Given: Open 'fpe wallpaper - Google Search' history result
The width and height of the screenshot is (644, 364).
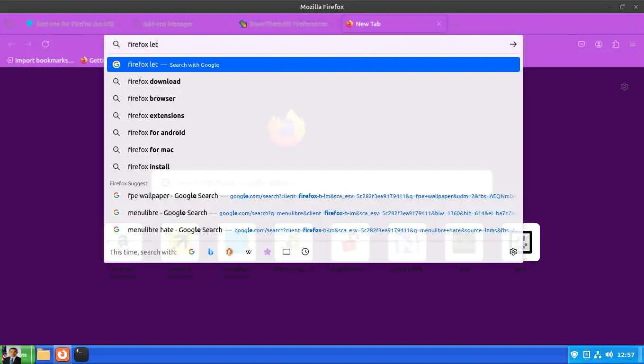Looking at the screenshot, I should 313,196.
